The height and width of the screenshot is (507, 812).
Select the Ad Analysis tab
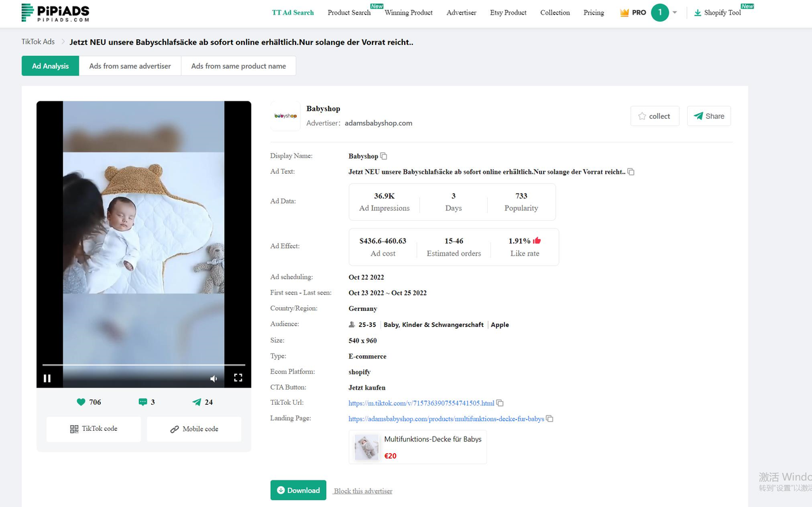click(51, 66)
